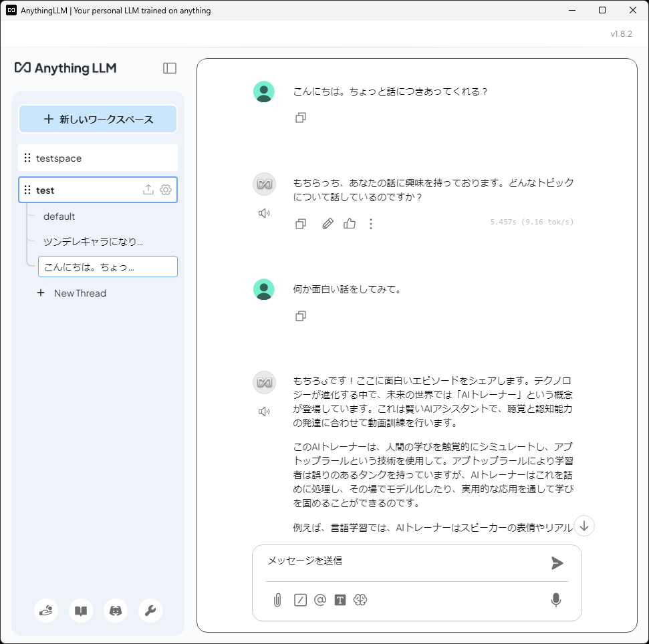The height and width of the screenshot is (644, 649).
Task: Collapse the sidebar panel
Action: click(x=170, y=67)
